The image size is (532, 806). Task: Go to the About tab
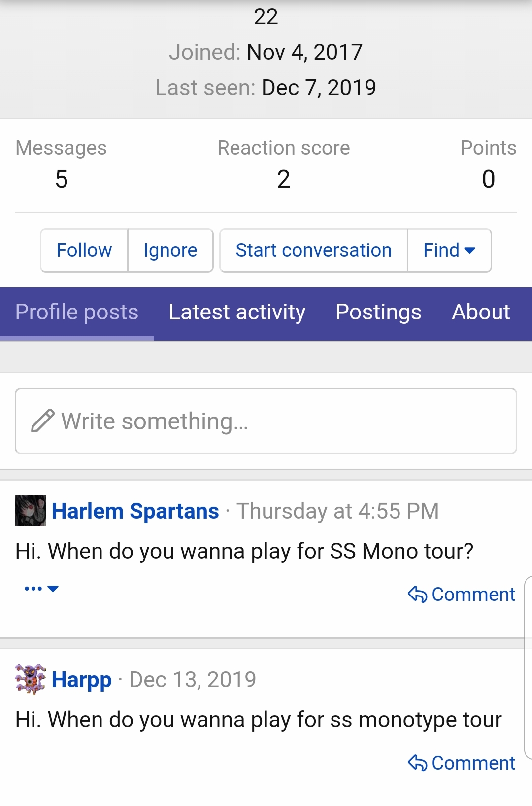481,312
